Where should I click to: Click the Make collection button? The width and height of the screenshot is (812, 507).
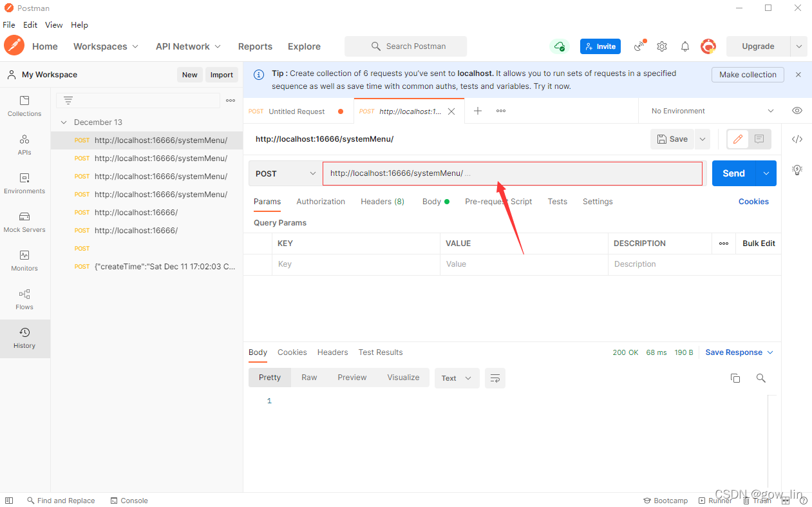point(748,75)
